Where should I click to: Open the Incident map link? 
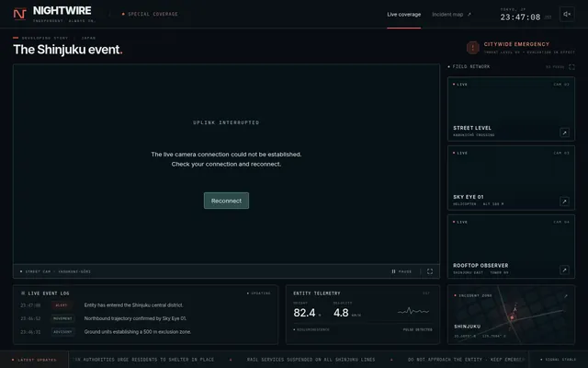451,15
